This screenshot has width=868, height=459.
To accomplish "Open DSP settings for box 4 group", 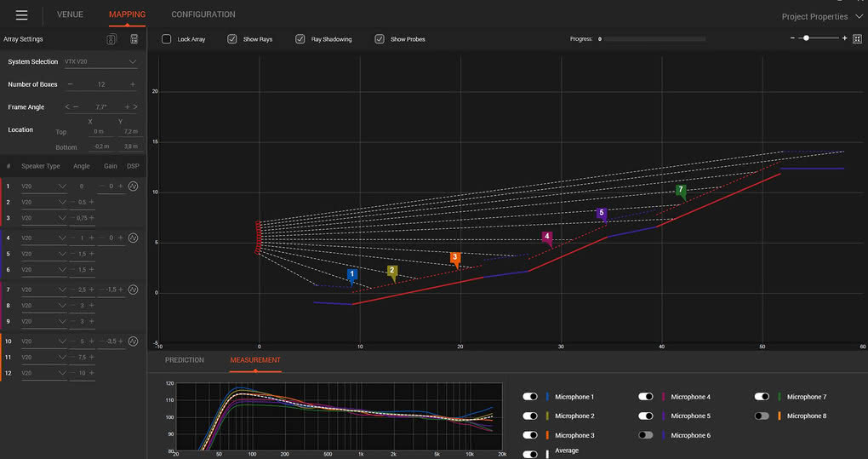I will pyautogui.click(x=133, y=238).
